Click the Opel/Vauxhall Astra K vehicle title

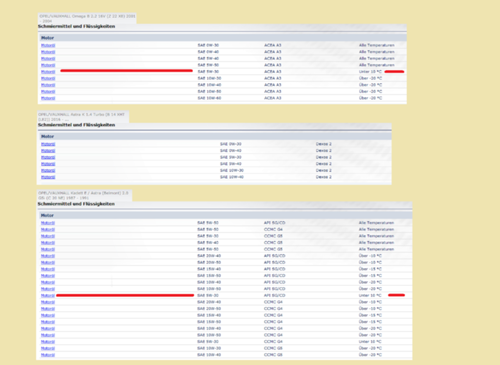(x=82, y=117)
